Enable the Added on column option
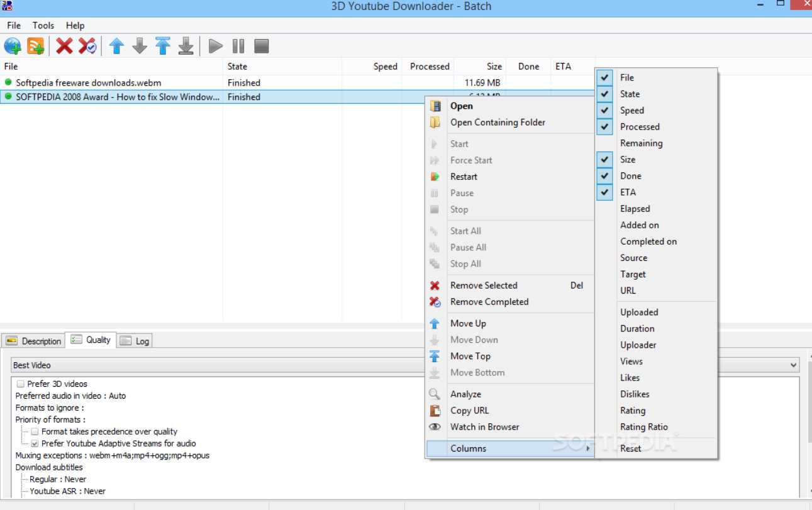This screenshot has height=510, width=812. pos(639,225)
